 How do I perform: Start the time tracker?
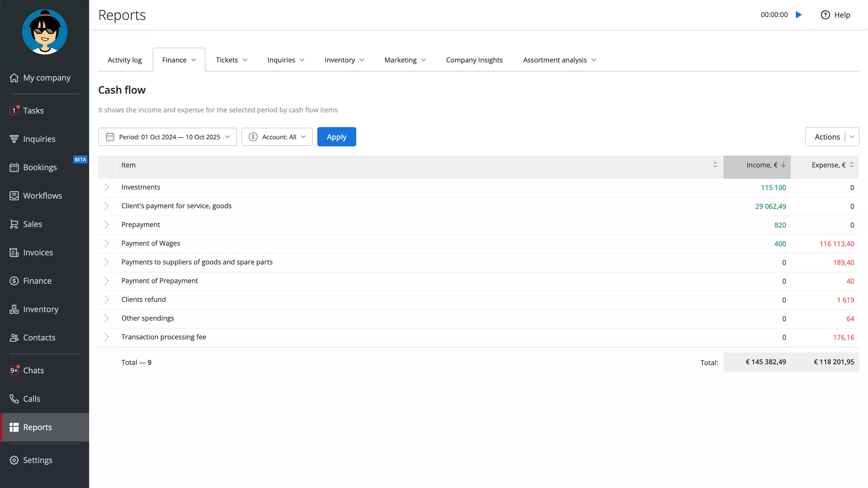(x=799, y=15)
